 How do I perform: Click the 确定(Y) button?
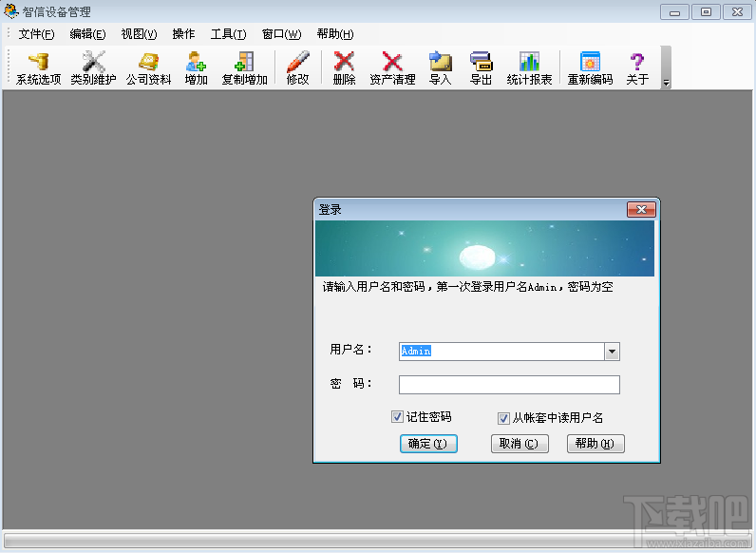click(428, 444)
